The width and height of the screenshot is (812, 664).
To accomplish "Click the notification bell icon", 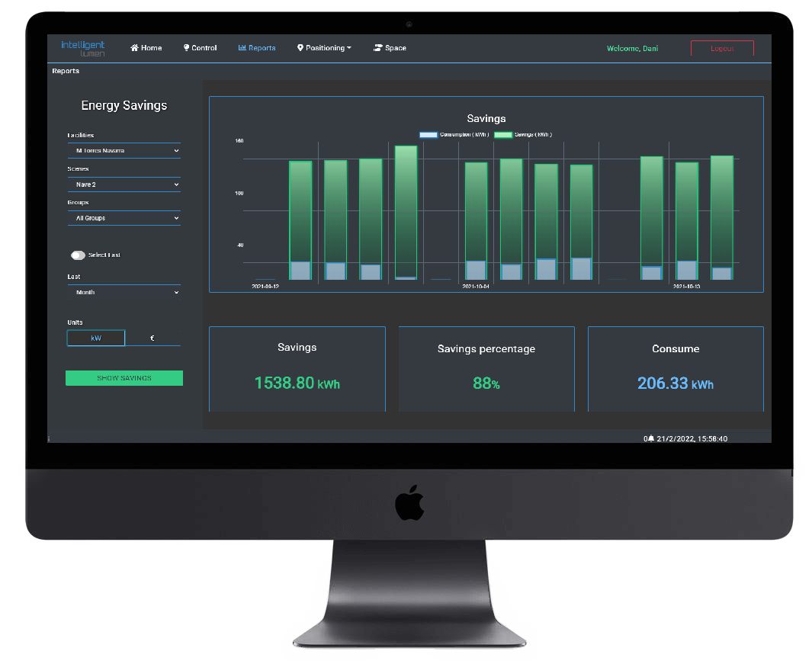I will point(651,438).
